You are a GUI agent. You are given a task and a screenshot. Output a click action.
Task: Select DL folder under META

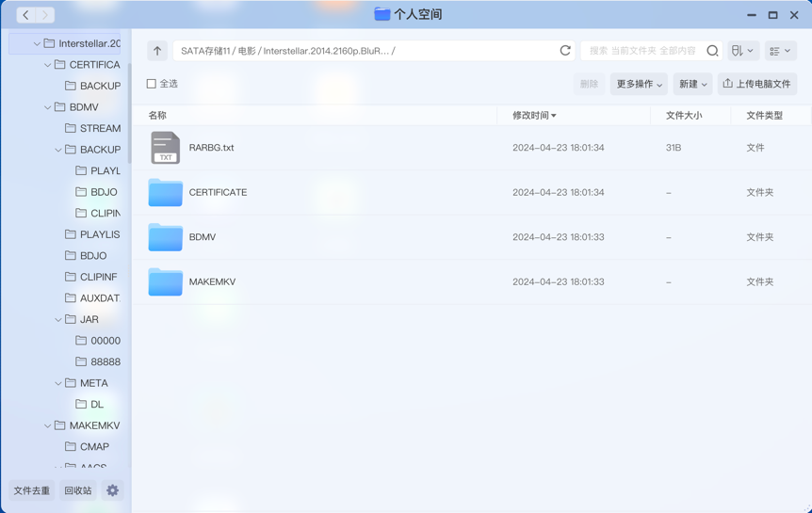point(89,404)
